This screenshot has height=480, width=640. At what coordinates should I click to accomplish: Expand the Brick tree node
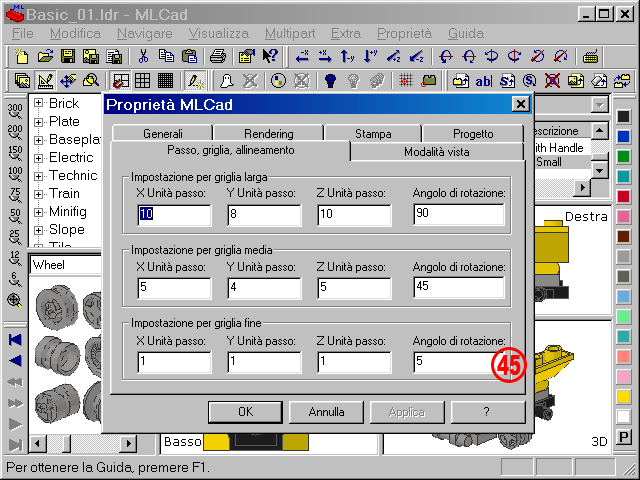38,102
